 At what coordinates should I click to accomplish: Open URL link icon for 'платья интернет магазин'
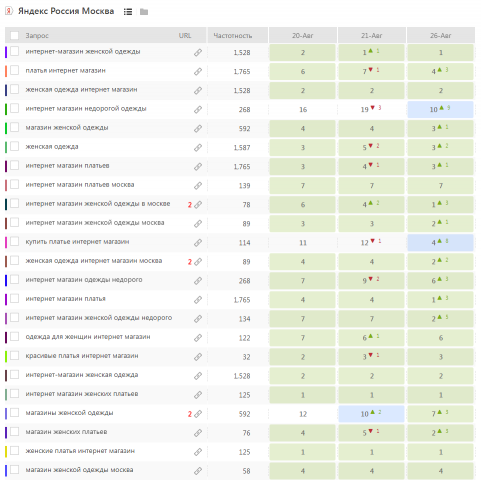point(198,71)
